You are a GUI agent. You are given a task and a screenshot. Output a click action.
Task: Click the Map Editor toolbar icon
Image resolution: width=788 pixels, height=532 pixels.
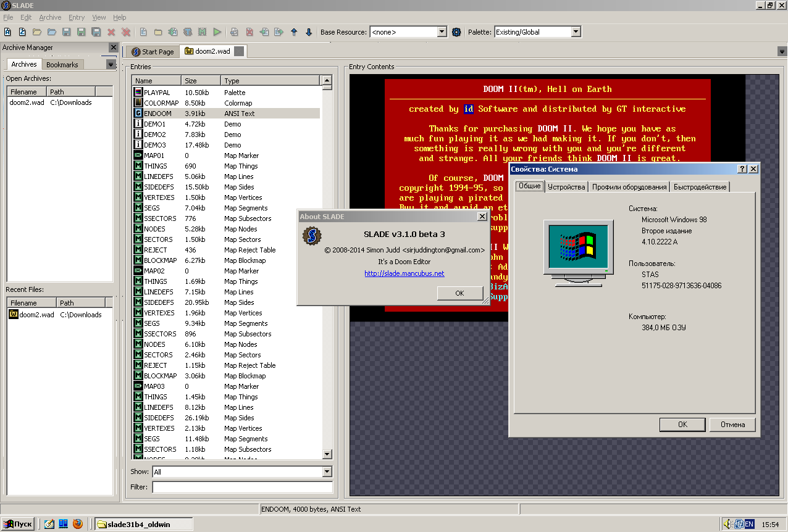pyautogui.click(x=203, y=32)
